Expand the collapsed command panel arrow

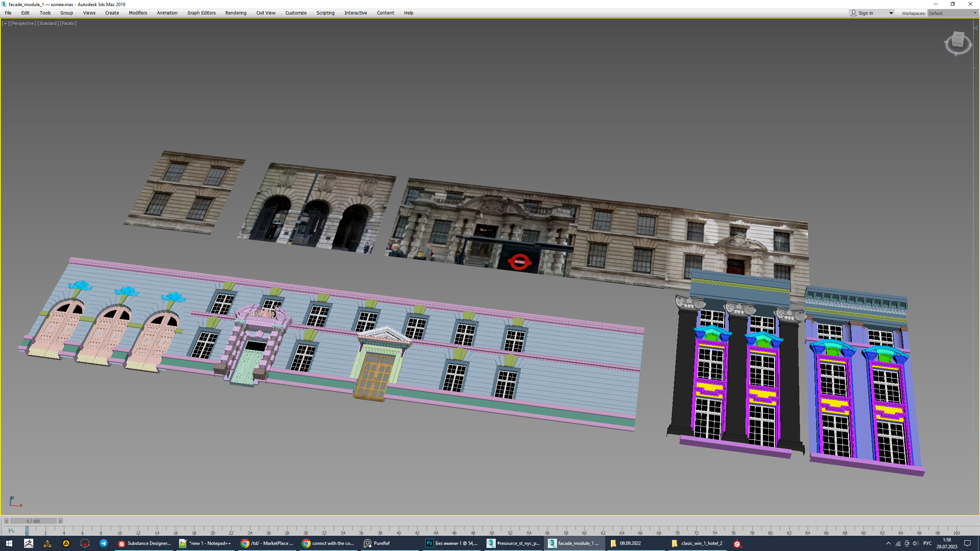[975, 28]
